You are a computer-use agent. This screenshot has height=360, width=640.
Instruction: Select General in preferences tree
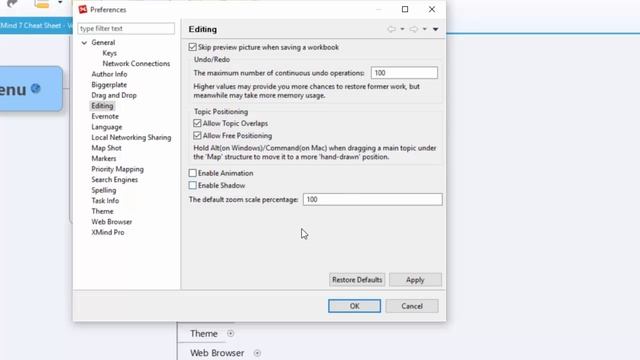[103, 42]
